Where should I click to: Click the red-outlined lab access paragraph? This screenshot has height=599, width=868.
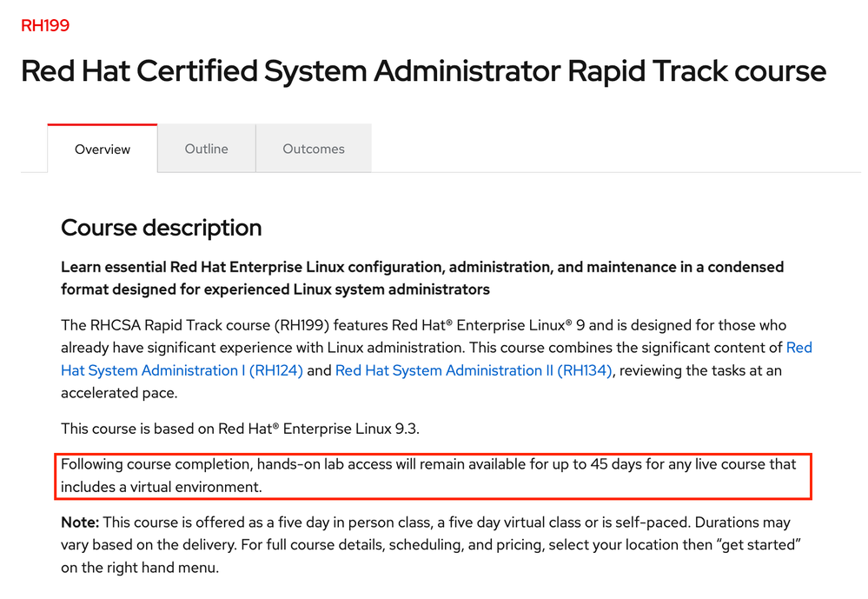[x=427, y=476]
